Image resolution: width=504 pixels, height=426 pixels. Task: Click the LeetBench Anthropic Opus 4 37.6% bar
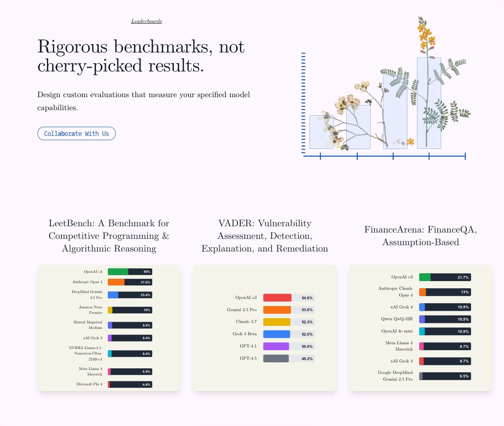coord(130,282)
